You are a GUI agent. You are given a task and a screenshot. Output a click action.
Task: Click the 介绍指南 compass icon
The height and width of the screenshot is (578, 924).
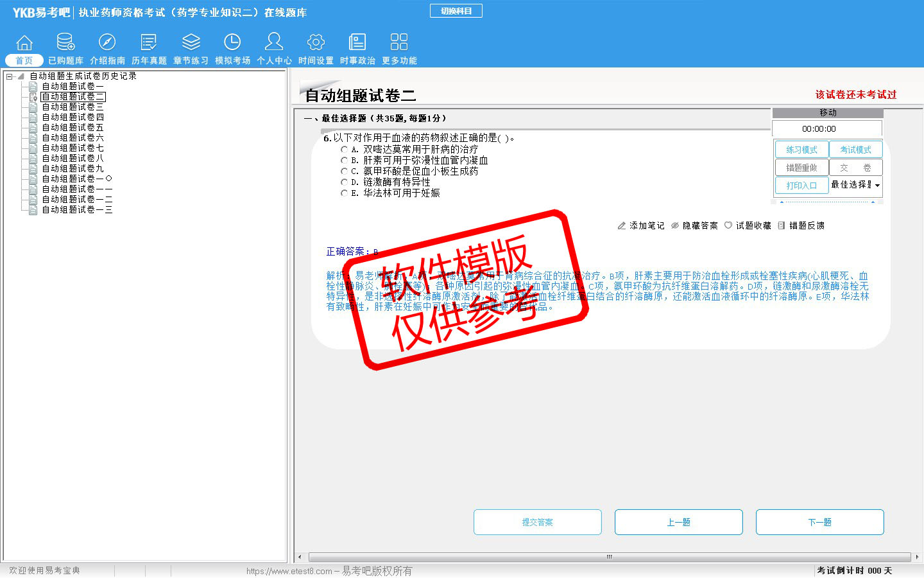107,43
